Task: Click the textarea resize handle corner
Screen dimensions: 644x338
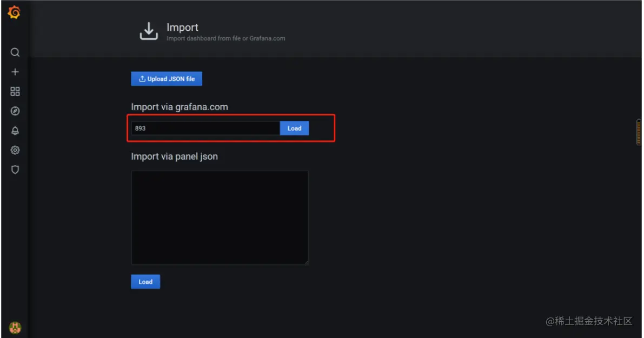Action: click(307, 262)
